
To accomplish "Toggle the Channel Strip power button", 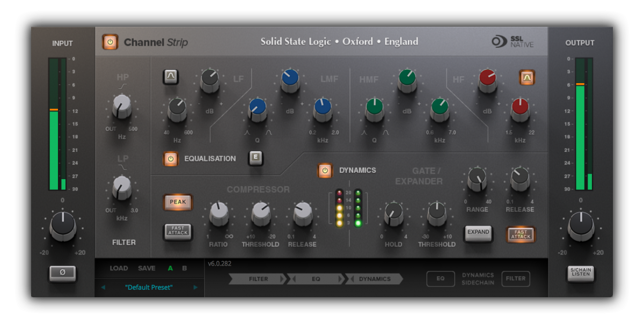I will pos(110,42).
